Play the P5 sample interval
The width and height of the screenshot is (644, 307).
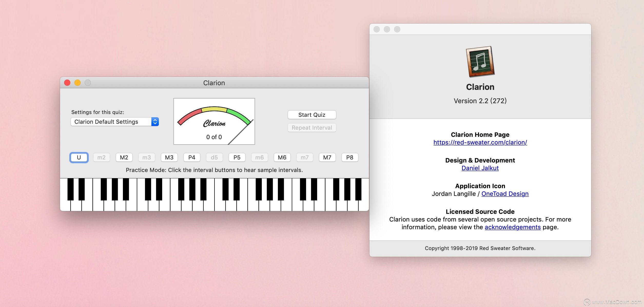pos(237,157)
